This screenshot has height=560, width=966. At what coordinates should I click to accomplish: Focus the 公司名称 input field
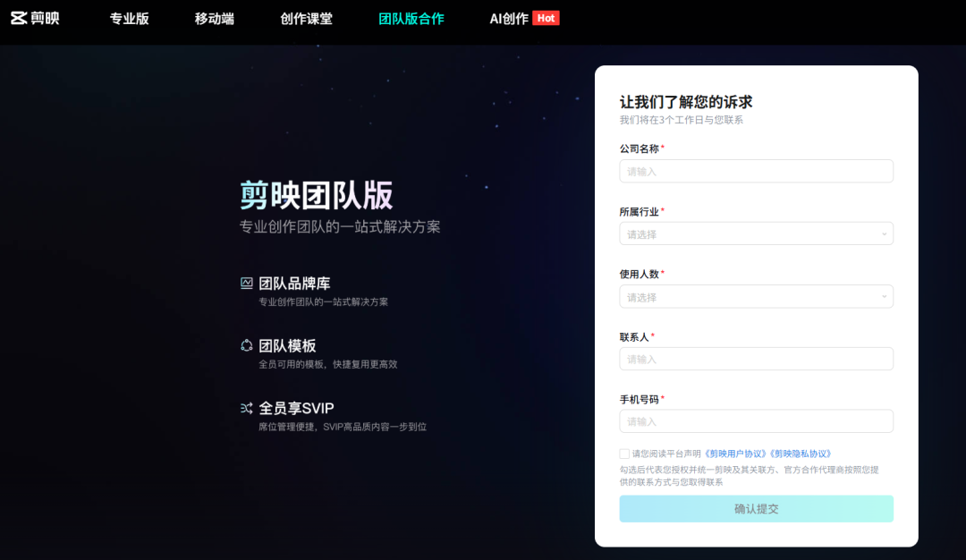point(756,171)
